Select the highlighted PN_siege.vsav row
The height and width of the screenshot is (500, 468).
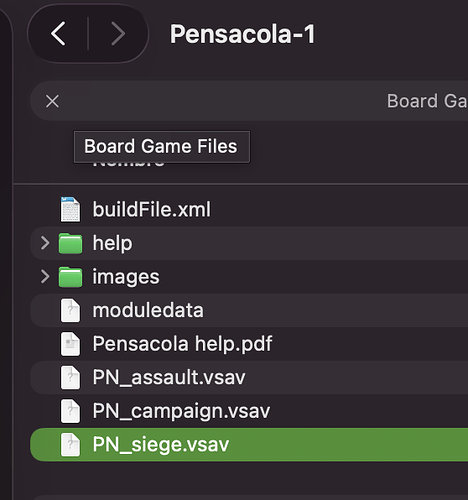249,445
